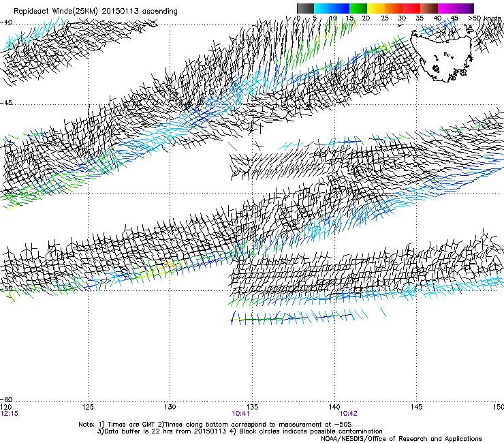Click the "140" longitude axis label
The height and width of the screenshot is (443, 504).
[334, 408]
